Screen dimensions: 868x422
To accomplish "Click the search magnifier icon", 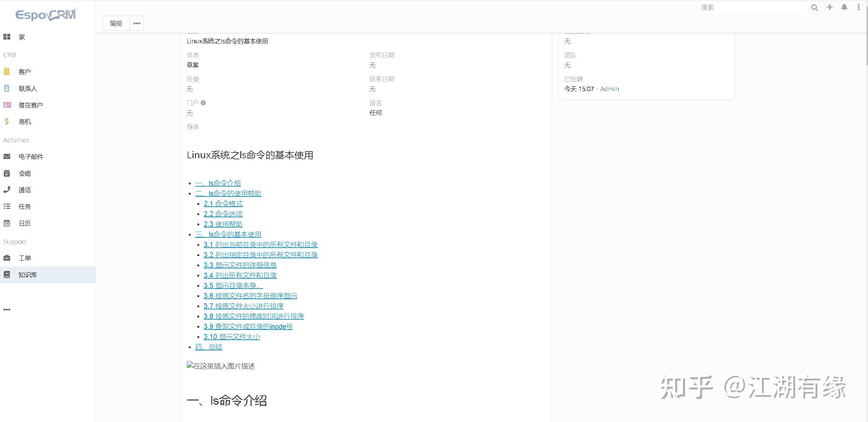I will pyautogui.click(x=814, y=8).
